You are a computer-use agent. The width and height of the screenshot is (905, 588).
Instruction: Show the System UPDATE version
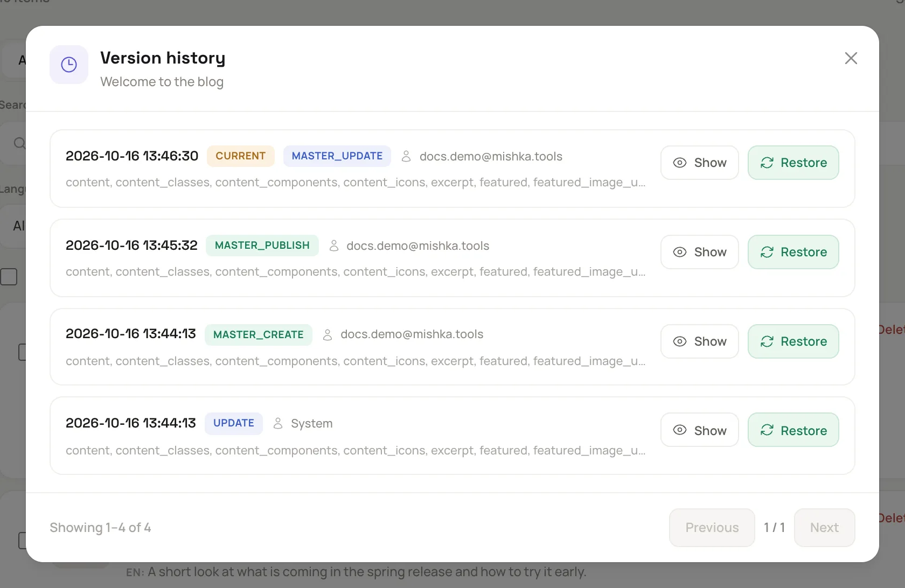(700, 430)
